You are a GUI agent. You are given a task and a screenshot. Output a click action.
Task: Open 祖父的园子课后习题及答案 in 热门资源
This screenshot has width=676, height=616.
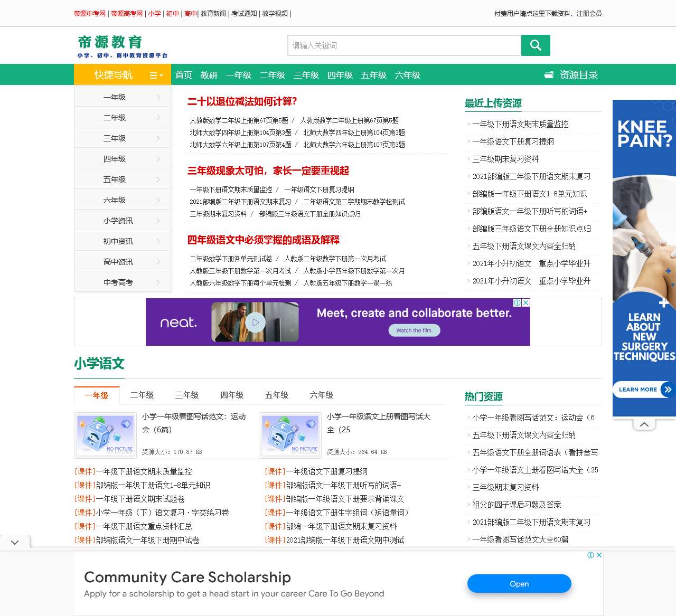517,505
